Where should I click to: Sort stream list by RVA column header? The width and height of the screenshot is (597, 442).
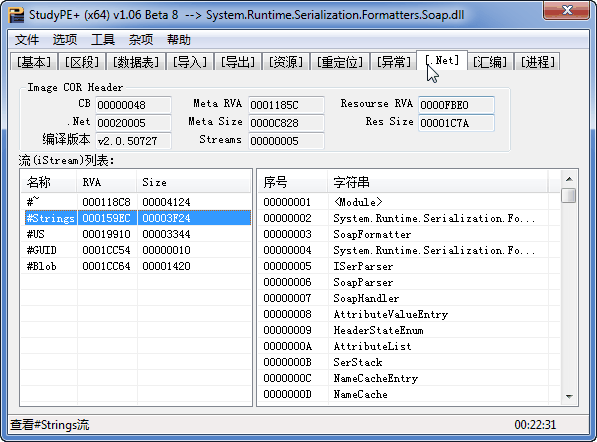click(107, 182)
